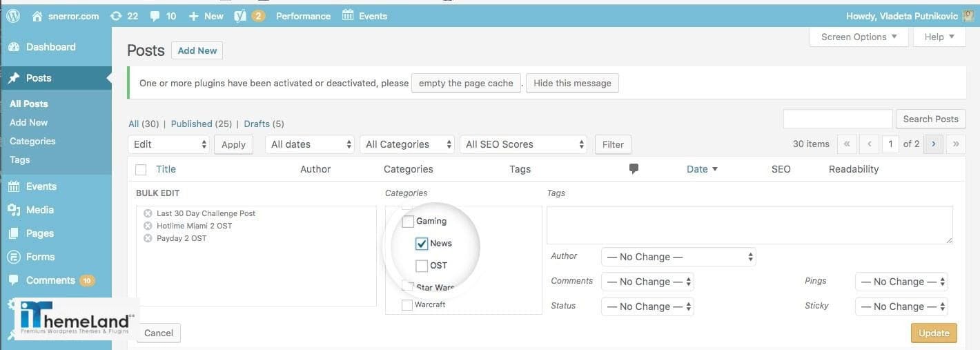Click the Events calendar icon in the admin bar
The image size is (980, 350).
coord(348,15)
